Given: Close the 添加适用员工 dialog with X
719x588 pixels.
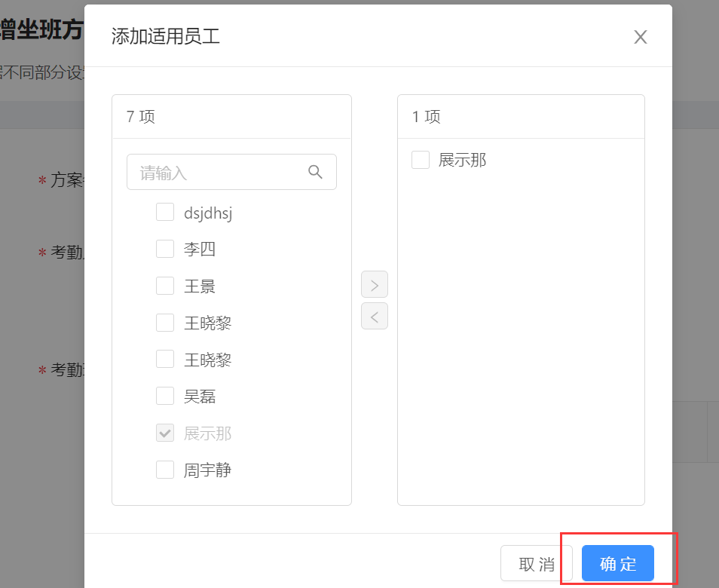Looking at the screenshot, I should tap(640, 37).
